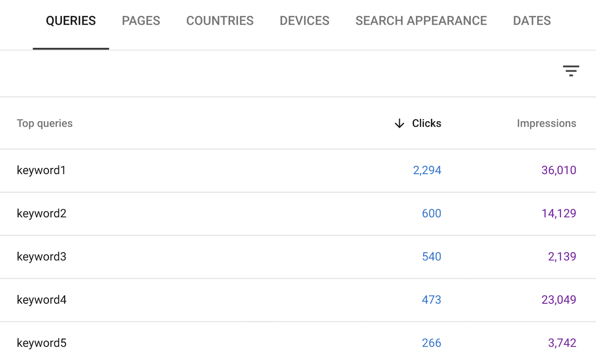Click the 14,129 impressions for keyword2
This screenshot has width=596, height=364.
point(559,213)
